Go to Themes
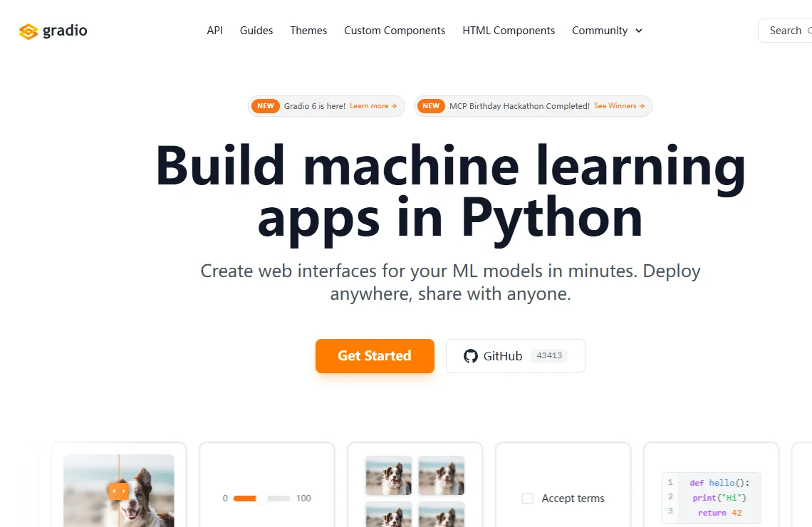The image size is (812, 527). pos(308,31)
